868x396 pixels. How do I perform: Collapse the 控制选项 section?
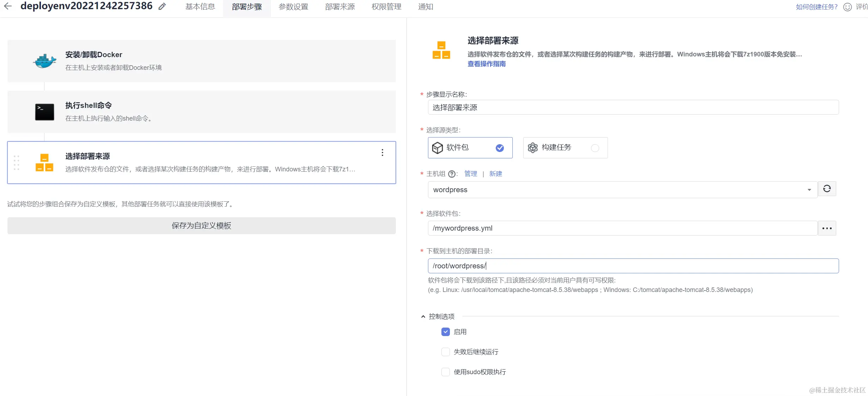(423, 317)
